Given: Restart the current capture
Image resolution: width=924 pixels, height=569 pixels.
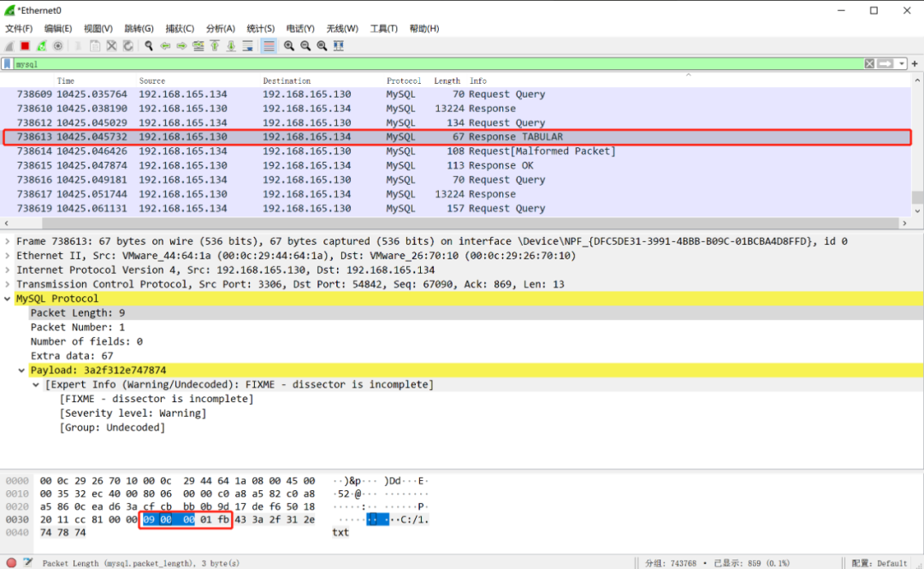Looking at the screenshot, I should coord(42,45).
